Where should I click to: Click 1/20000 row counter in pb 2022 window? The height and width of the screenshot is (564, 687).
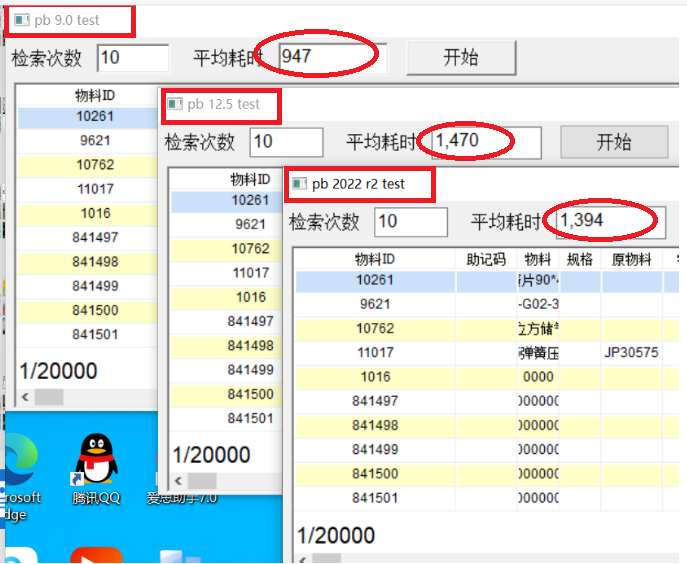(336, 536)
